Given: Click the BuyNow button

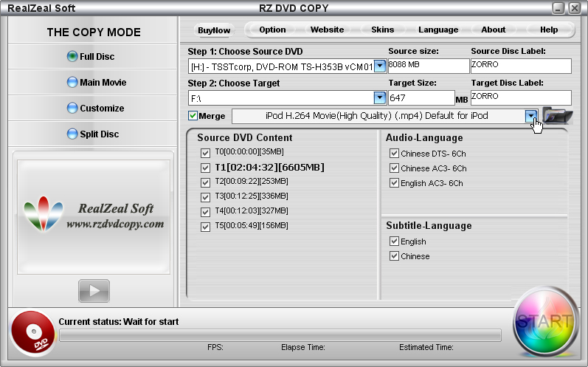Looking at the screenshot, I should pos(214,30).
